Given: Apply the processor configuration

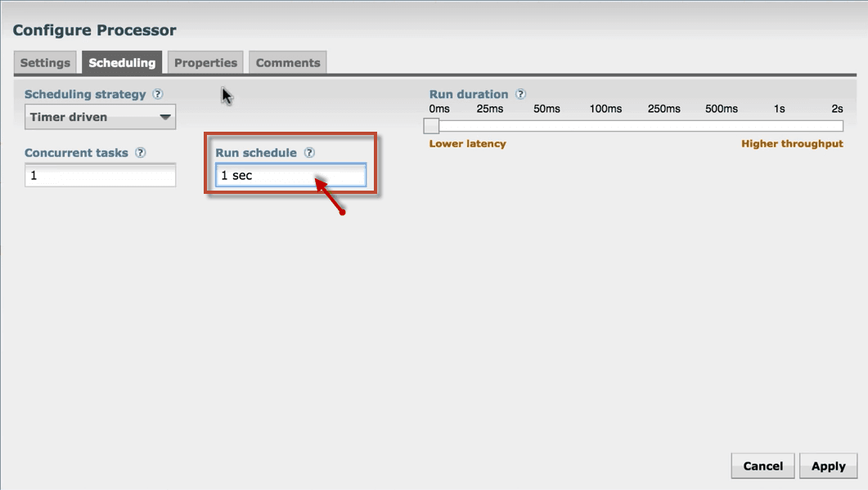Looking at the screenshot, I should click(828, 466).
